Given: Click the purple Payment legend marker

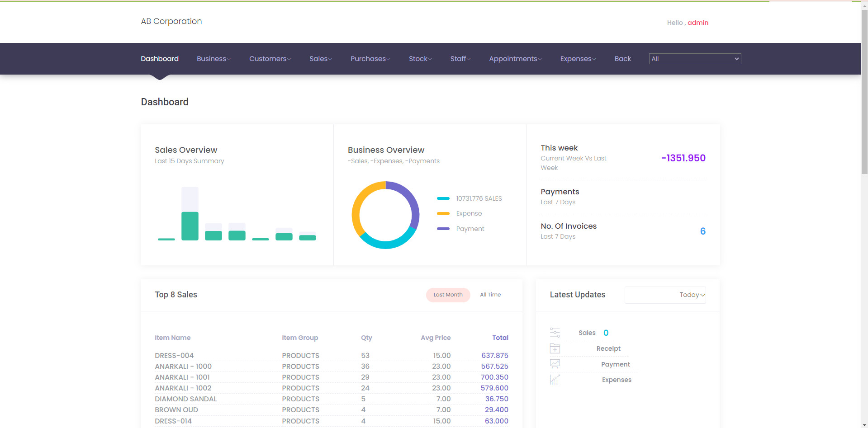Looking at the screenshot, I should coord(443,229).
